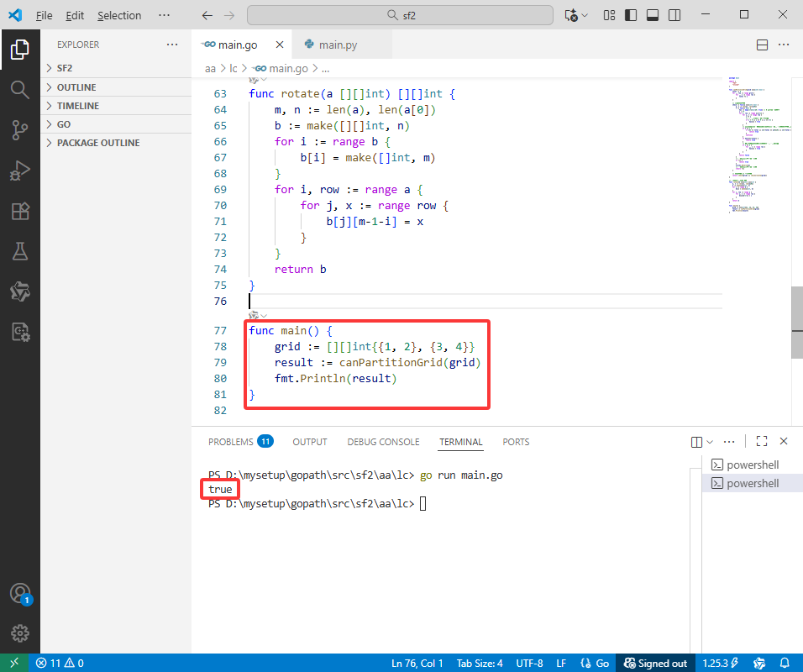The width and height of the screenshot is (803, 672).
Task: Open the launch profile dropdown beside split terminal
Action: [710, 442]
